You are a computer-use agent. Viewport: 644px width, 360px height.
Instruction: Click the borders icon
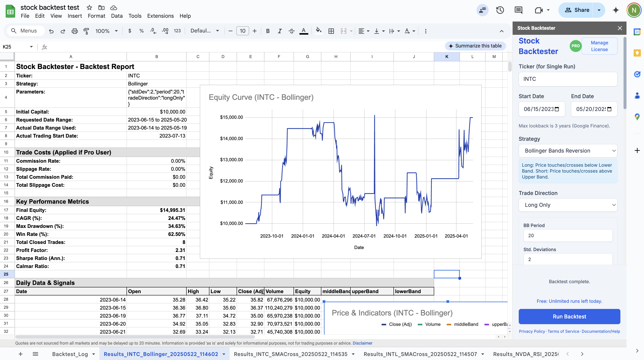331,31
